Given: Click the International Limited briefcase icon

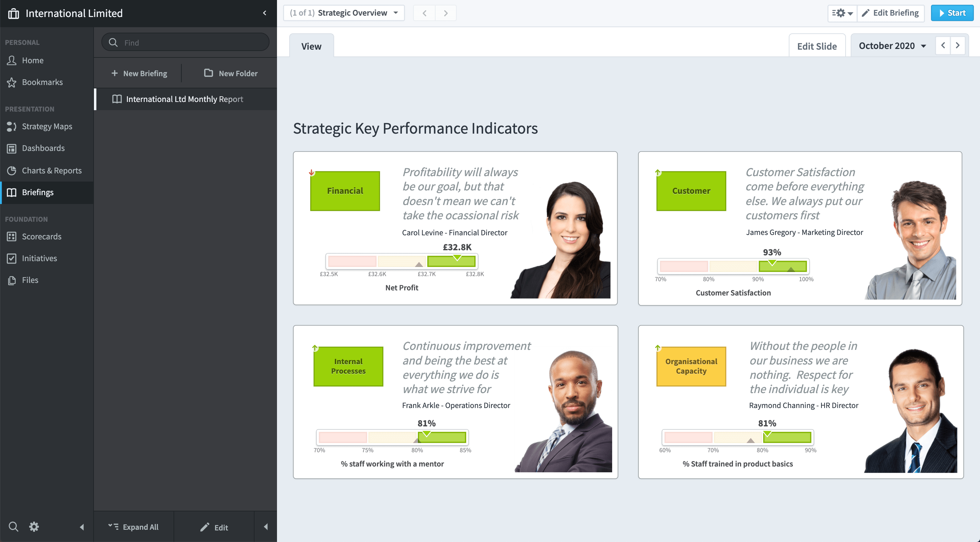Looking at the screenshot, I should [x=13, y=13].
